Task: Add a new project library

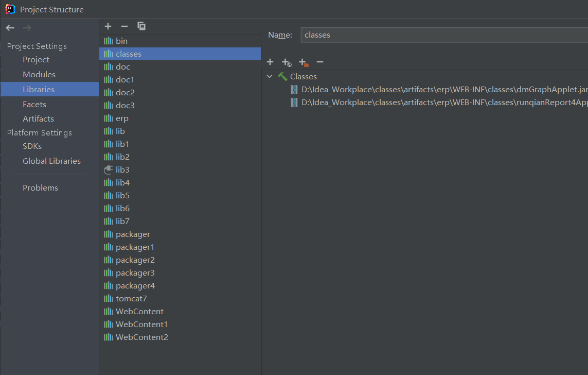Action: [x=108, y=26]
